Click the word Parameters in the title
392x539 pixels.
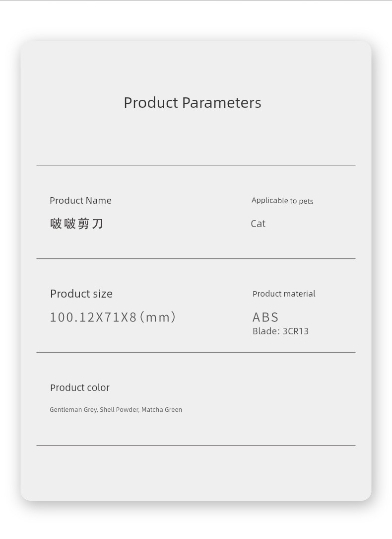[222, 103]
